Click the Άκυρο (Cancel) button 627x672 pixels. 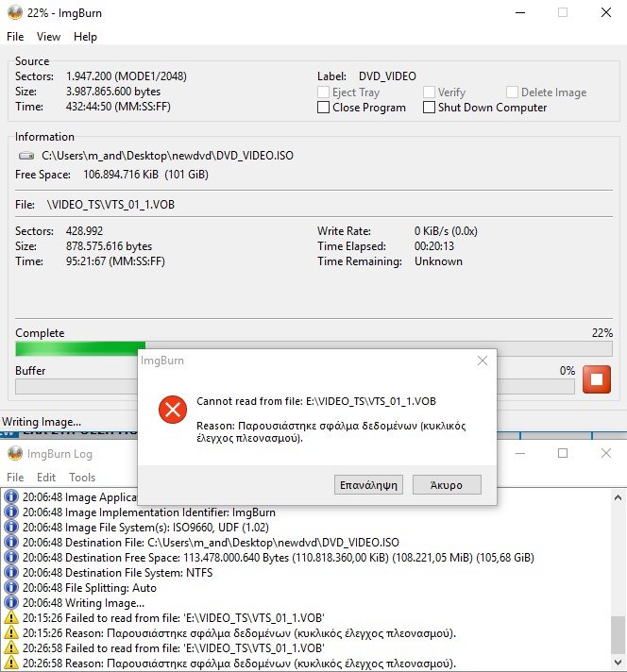click(447, 485)
